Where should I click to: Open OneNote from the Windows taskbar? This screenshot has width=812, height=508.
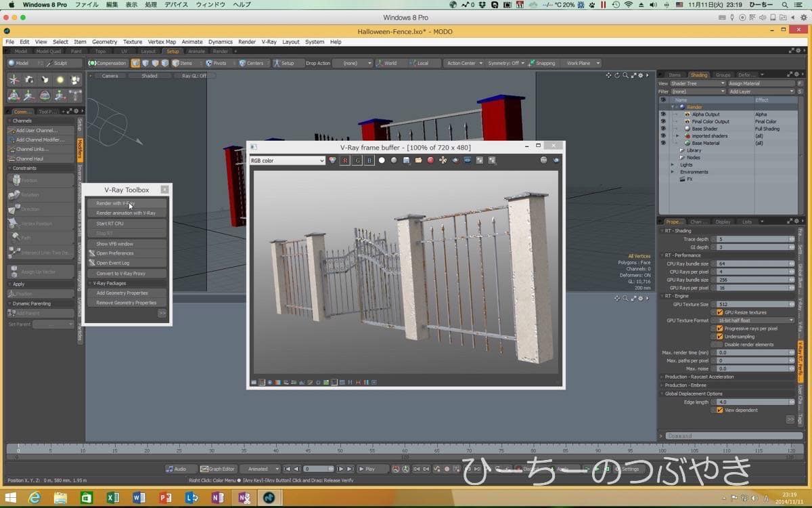pos(217,498)
